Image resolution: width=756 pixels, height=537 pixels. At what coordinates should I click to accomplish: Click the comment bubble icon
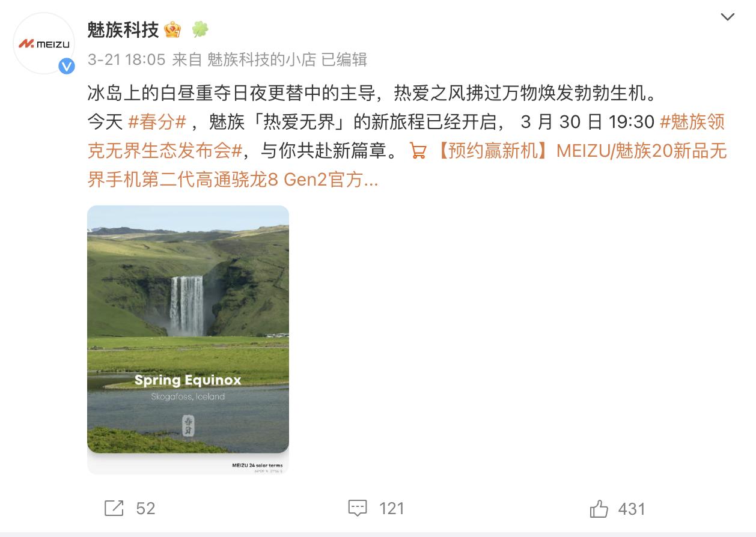click(358, 508)
